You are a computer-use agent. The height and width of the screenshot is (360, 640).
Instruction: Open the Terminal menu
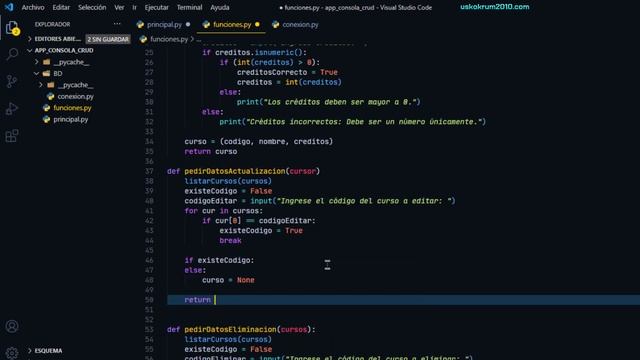[x=189, y=7]
